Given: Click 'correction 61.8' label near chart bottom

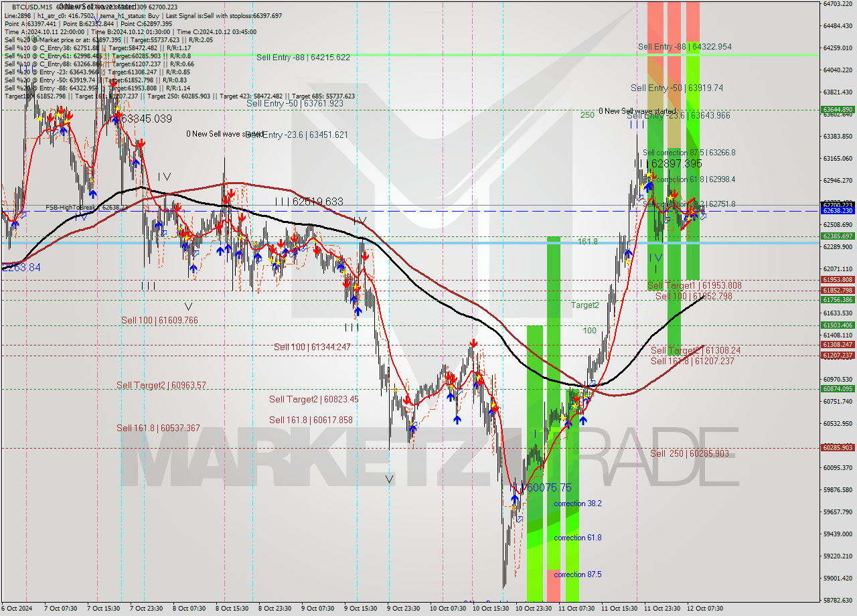Looking at the screenshot, I should 578,538.
